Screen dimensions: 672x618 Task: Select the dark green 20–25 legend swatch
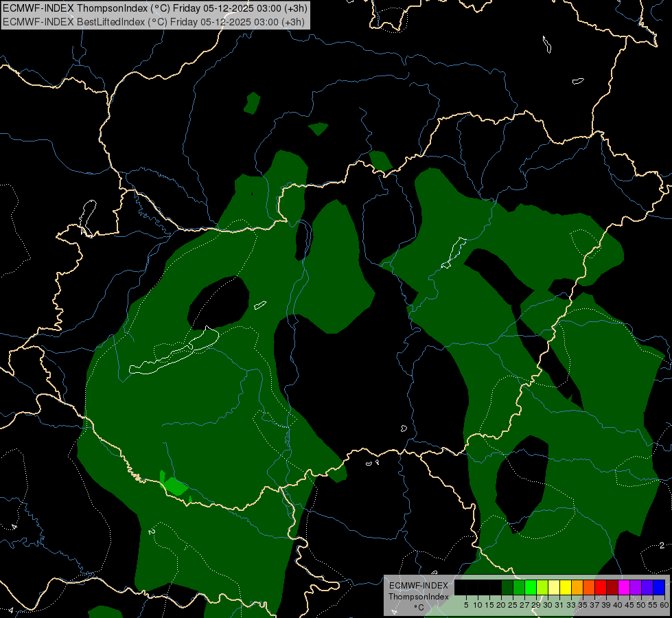click(507, 587)
